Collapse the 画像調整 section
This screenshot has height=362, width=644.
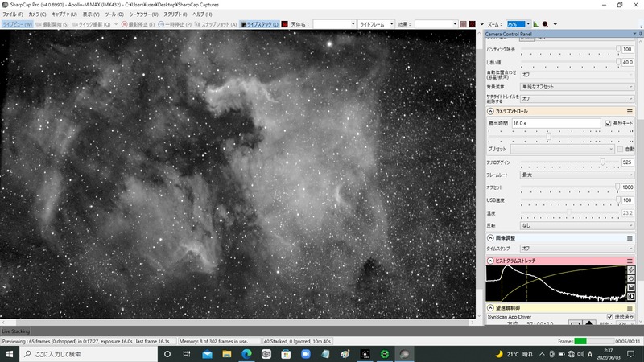pos(490,238)
